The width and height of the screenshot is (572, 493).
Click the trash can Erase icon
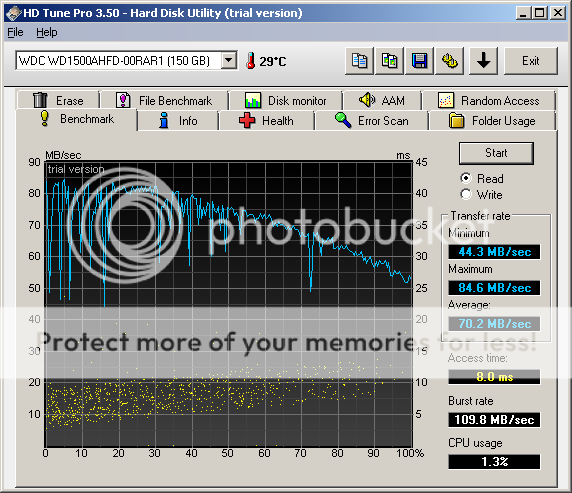[x=40, y=100]
